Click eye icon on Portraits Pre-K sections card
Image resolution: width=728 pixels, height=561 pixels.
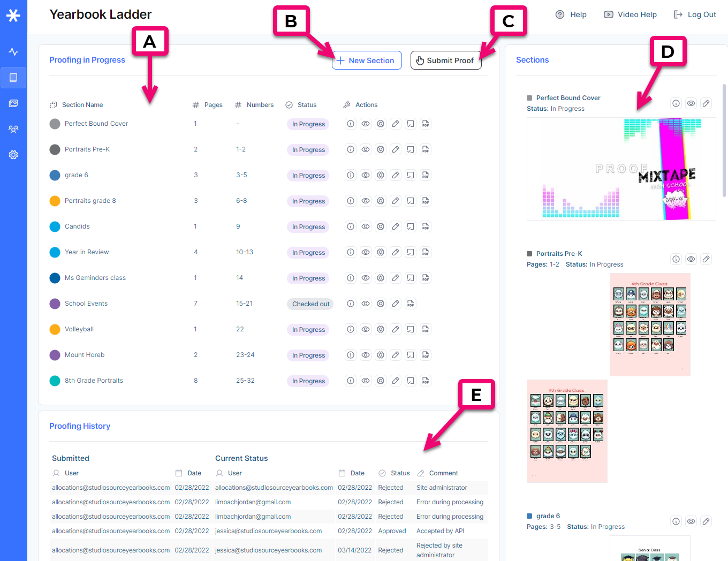coord(691,259)
